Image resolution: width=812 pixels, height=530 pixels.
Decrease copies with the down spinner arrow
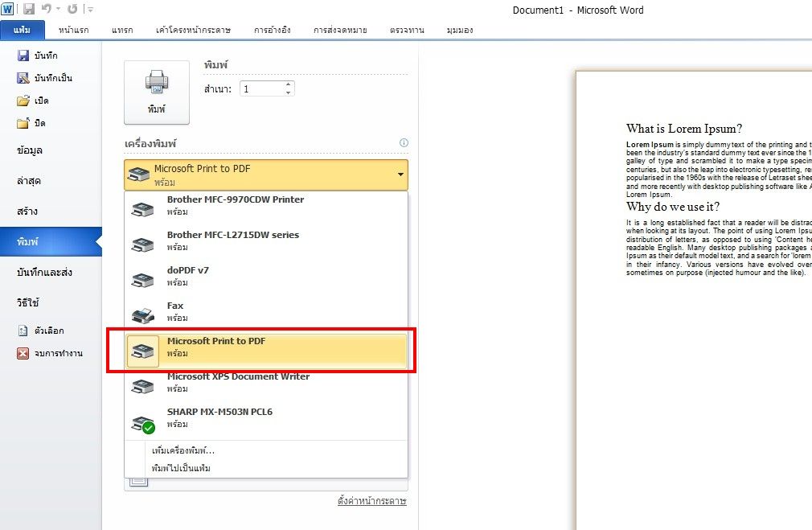point(289,92)
